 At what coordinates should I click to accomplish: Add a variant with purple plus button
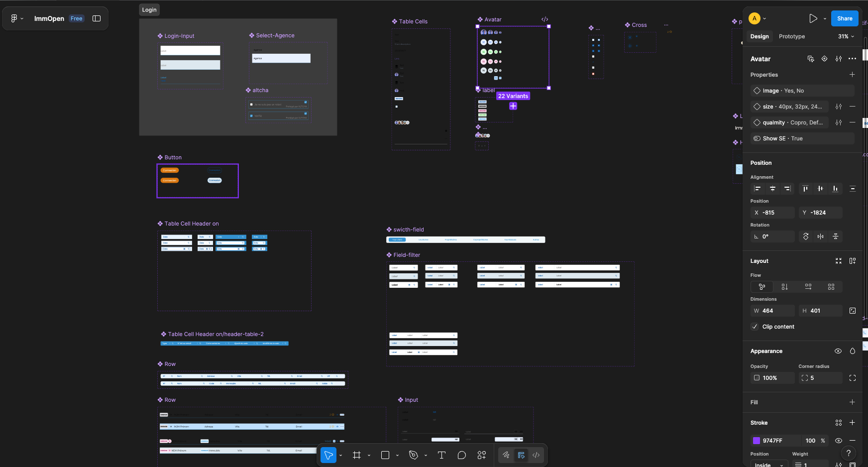pos(513,106)
